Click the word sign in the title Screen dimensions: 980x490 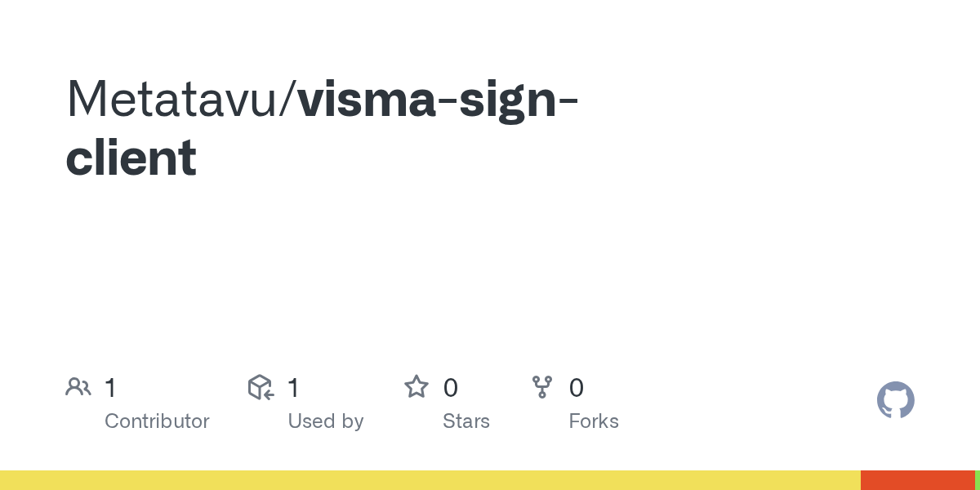pyautogui.click(x=506, y=98)
